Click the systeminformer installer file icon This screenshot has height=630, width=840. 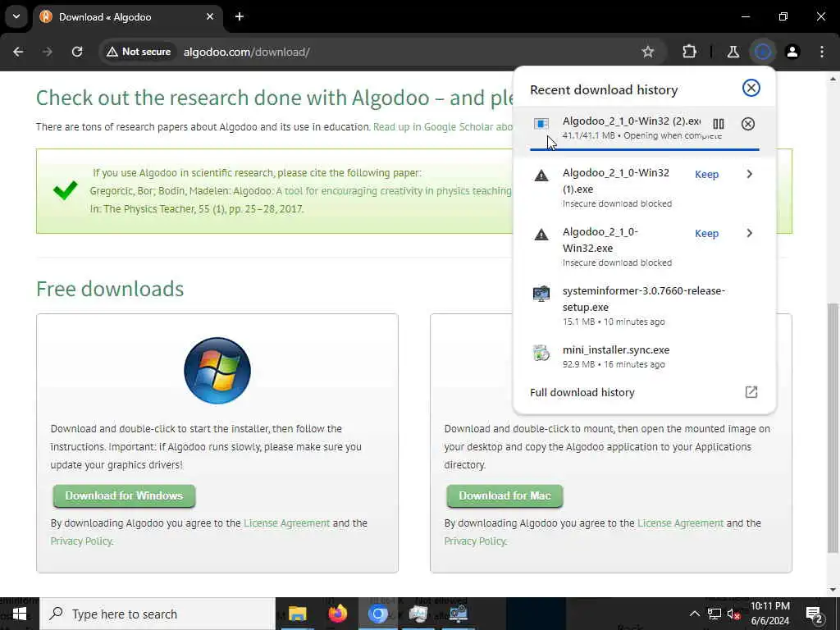click(x=541, y=294)
